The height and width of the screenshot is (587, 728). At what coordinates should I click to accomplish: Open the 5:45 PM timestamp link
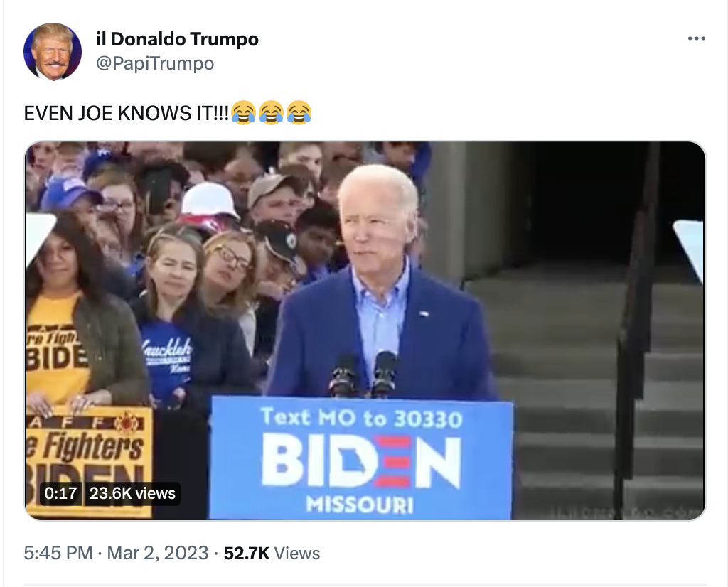pyautogui.click(x=58, y=553)
